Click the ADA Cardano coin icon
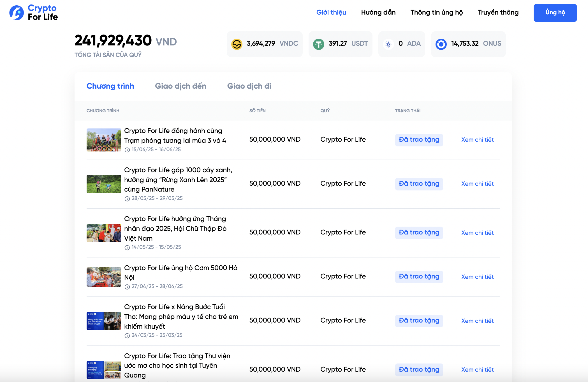588x382 pixels. coord(388,44)
